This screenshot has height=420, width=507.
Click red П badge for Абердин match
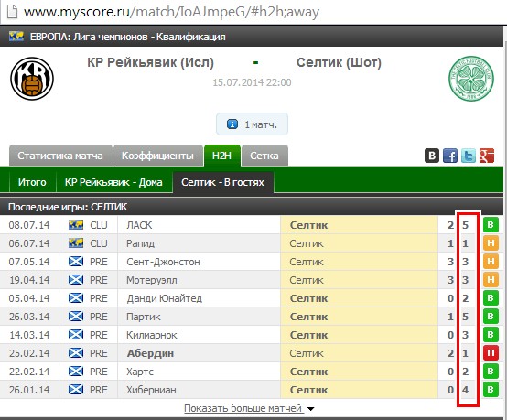point(491,353)
